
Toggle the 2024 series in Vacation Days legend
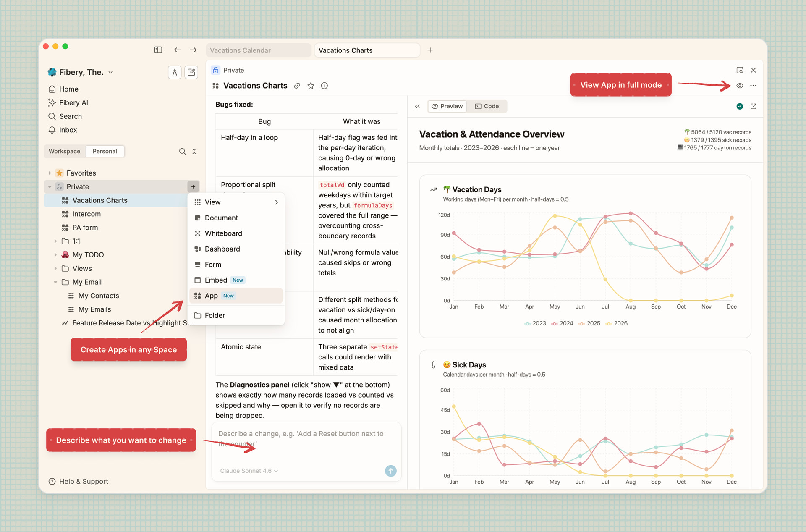pyautogui.click(x=562, y=323)
